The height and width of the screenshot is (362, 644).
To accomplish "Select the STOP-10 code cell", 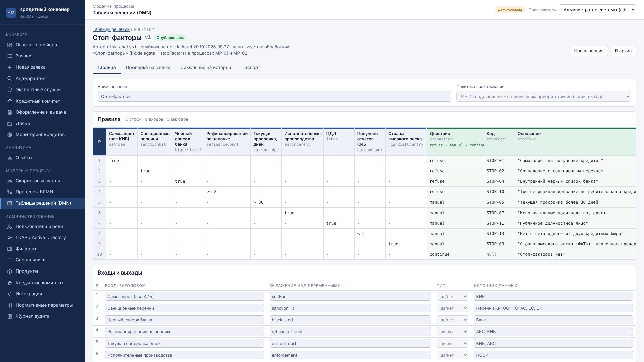I will (x=499, y=192).
